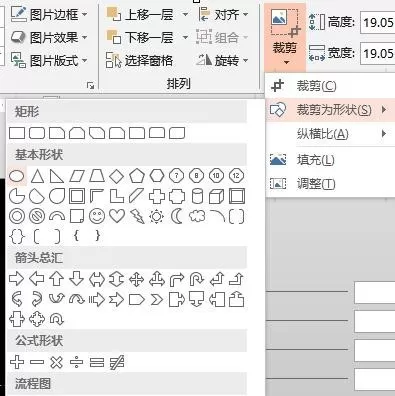Pick the quad arrow shape
395x396 pixels.
[x=137, y=279]
